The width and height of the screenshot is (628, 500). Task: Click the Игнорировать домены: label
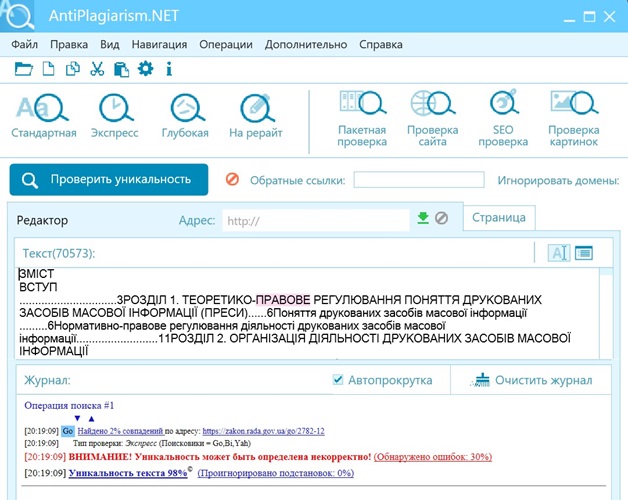(x=558, y=180)
